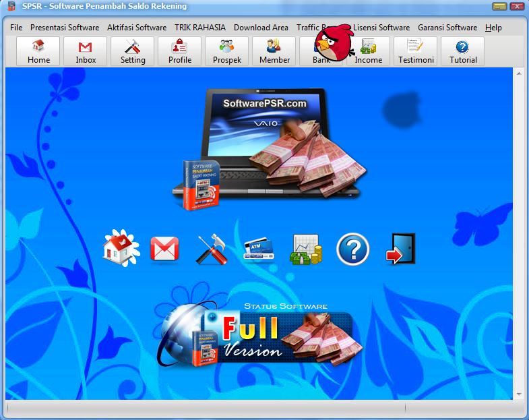Click the chart with money icon
The height and width of the screenshot is (420, 529).
(x=306, y=249)
